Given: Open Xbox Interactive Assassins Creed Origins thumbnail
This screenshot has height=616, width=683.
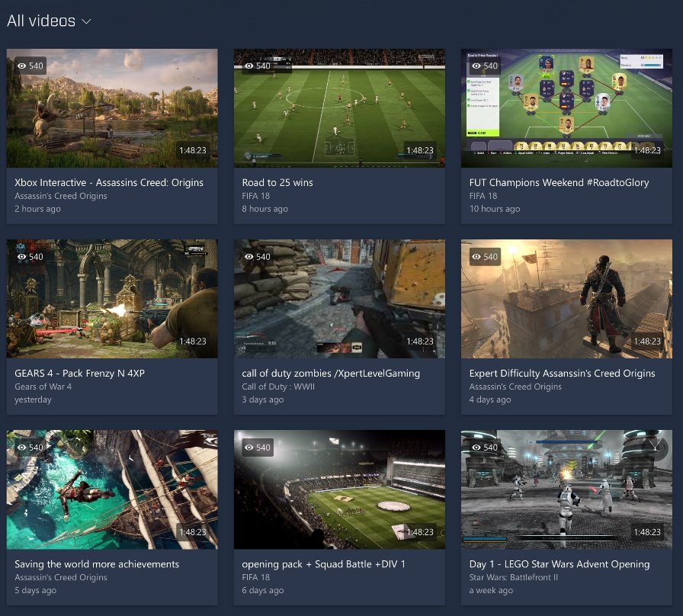Looking at the screenshot, I should coord(112,108).
